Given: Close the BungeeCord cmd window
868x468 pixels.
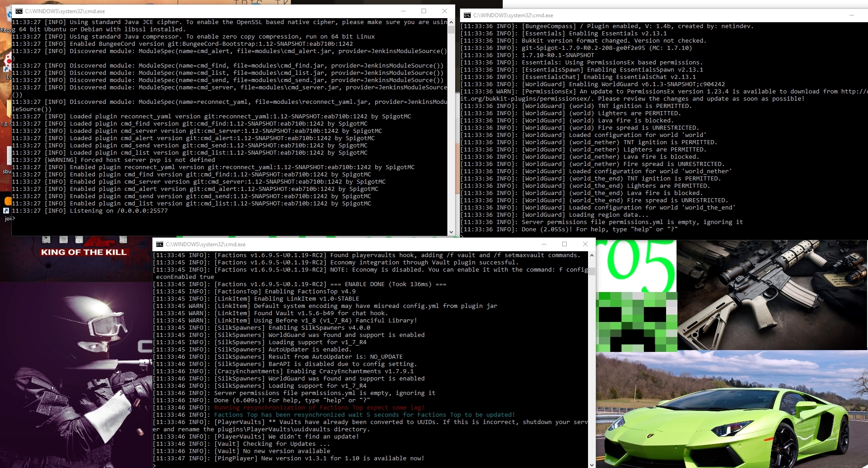Looking at the screenshot, I should [445, 11].
